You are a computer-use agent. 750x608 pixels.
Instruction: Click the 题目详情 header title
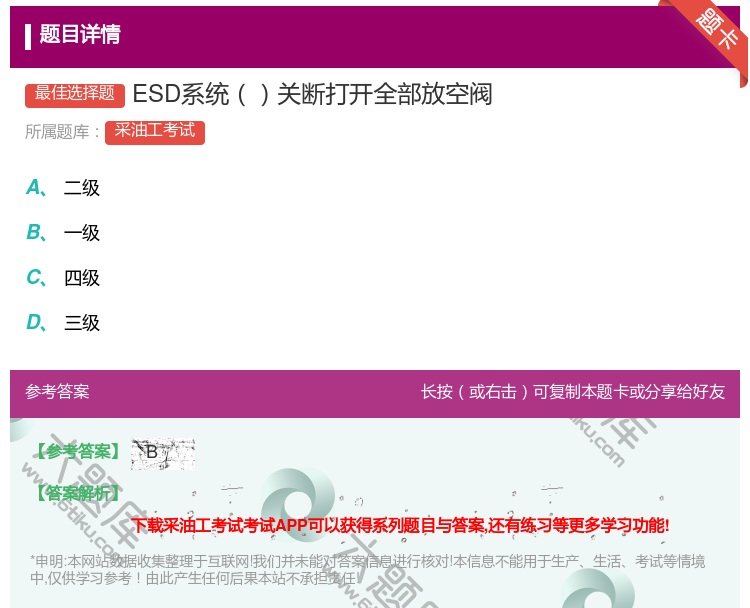(x=80, y=34)
